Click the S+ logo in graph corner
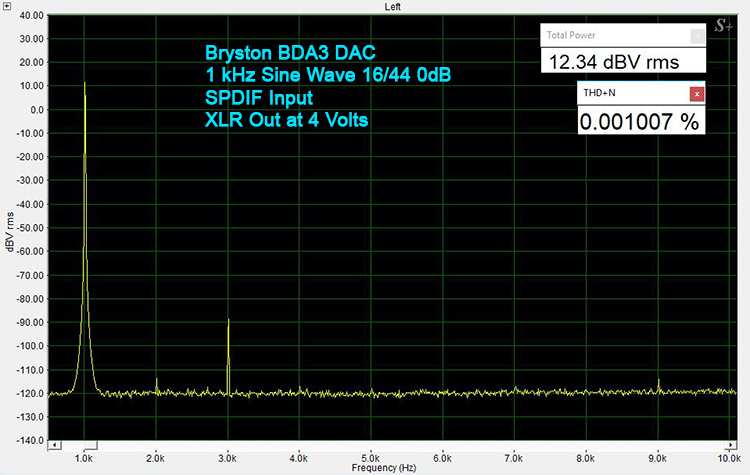The height and width of the screenshot is (475, 750). coord(722,25)
